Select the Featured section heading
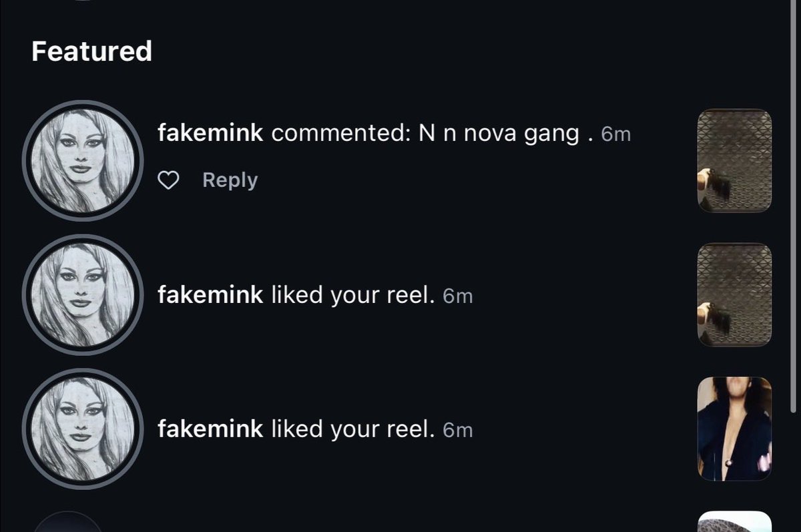 (92, 51)
